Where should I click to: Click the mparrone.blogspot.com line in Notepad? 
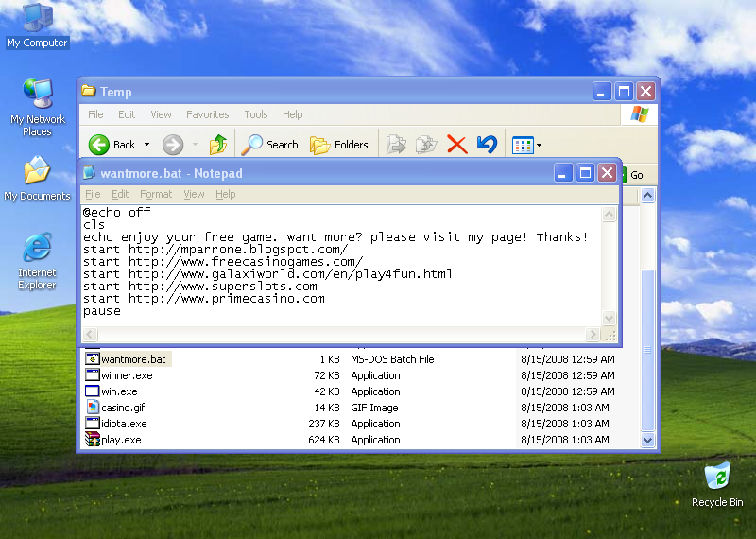point(215,250)
